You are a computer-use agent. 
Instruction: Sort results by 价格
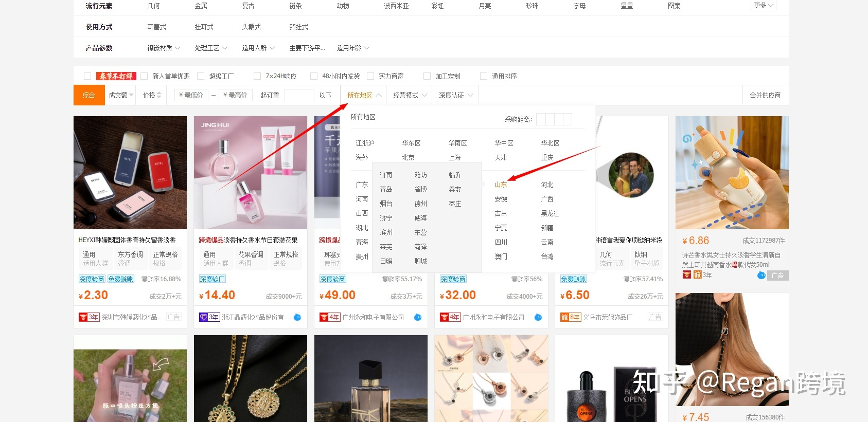(152, 95)
